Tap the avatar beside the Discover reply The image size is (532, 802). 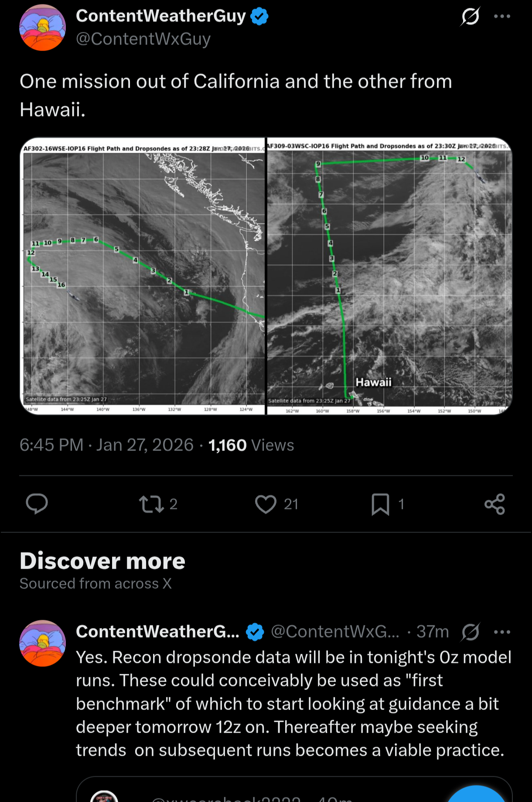42,643
